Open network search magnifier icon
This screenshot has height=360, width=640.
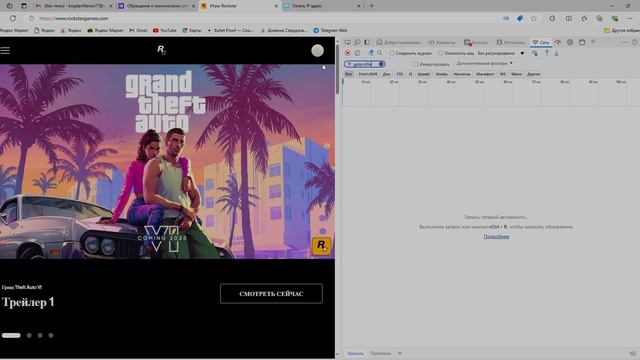pyautogui.click(x=380, y=53)
